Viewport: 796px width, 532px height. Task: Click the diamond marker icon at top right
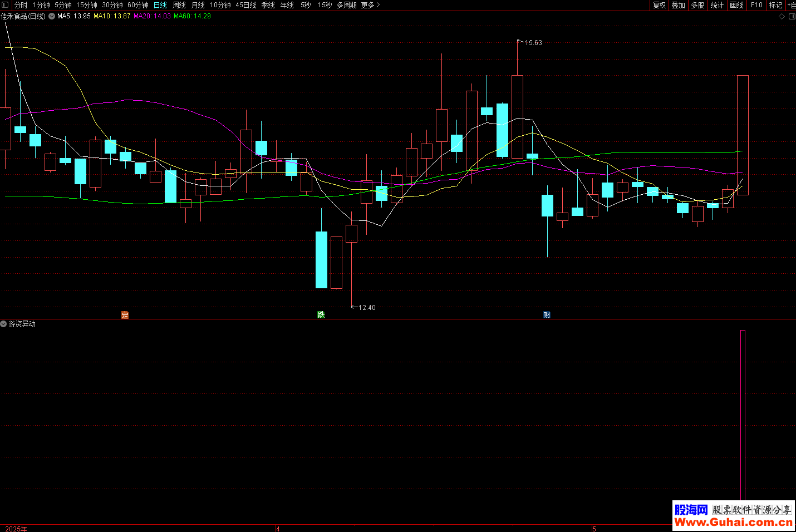(x=782, y=16)
